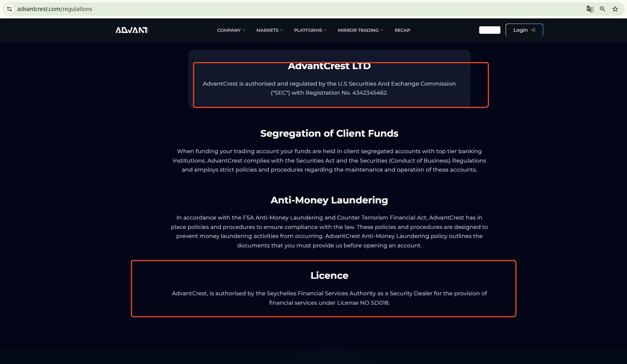The width and height of the screenshot is (627, 364).
Task: Open the browser zoom magnifier icon
Action: pyautogui.click(x=602, y=9)
